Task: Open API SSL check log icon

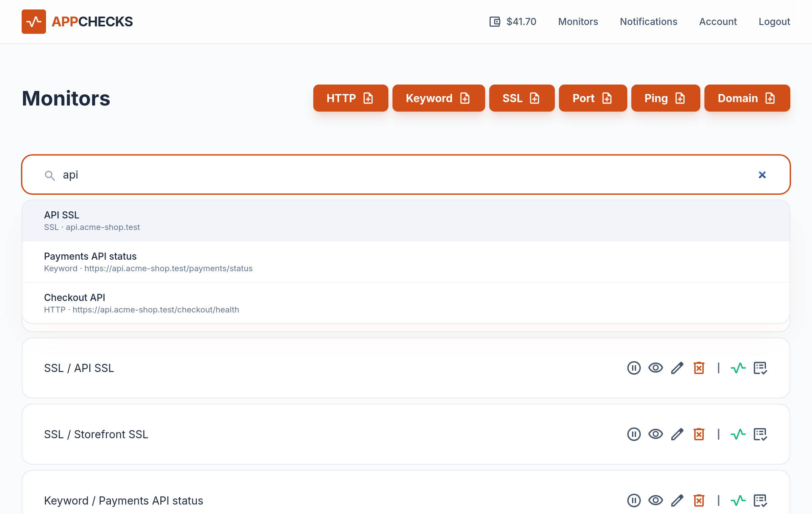Action: point(760,368)
